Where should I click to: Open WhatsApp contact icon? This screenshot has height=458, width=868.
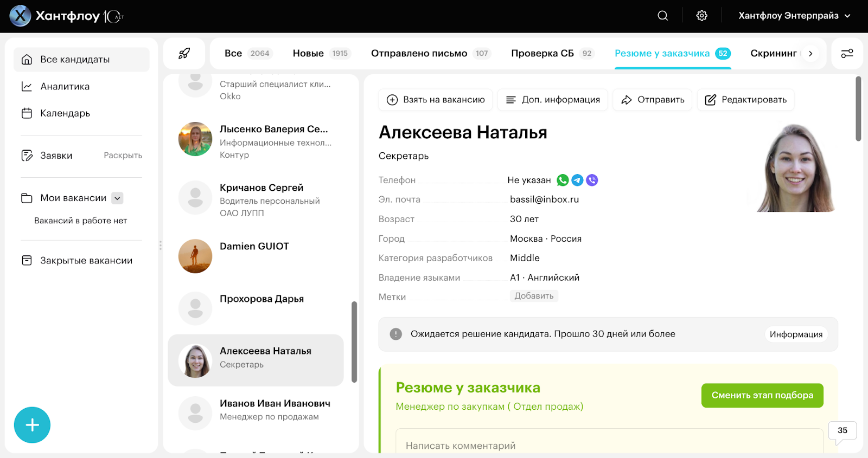pos(563,180)
